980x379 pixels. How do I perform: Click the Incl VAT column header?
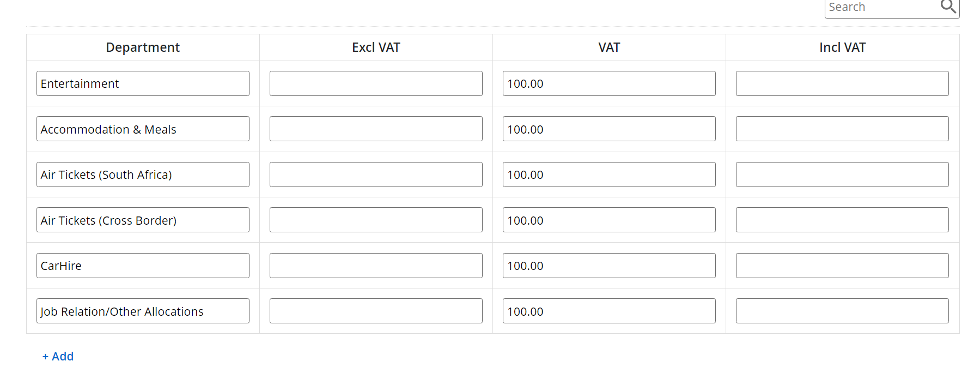pyautogui.click(x=842, y=47)
